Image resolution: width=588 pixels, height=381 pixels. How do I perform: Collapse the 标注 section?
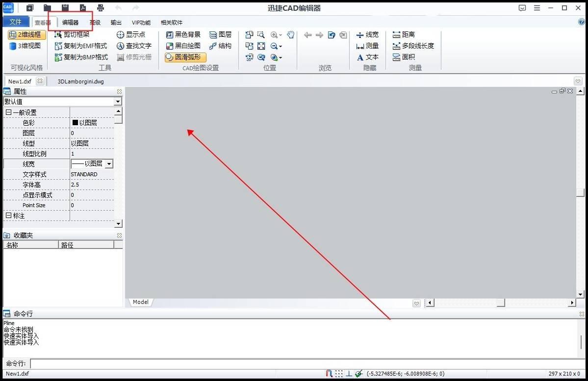[x=8, y=216]
